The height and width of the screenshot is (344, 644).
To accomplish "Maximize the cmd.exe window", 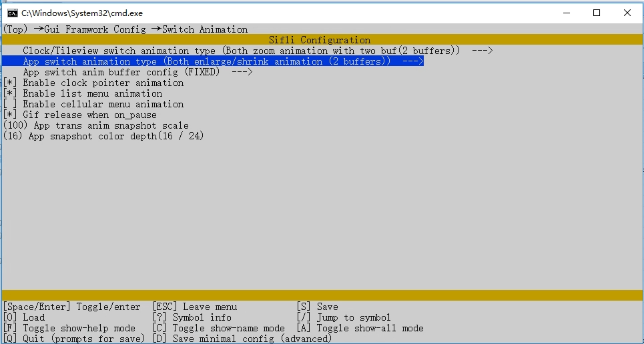I will tap(597, 13).
